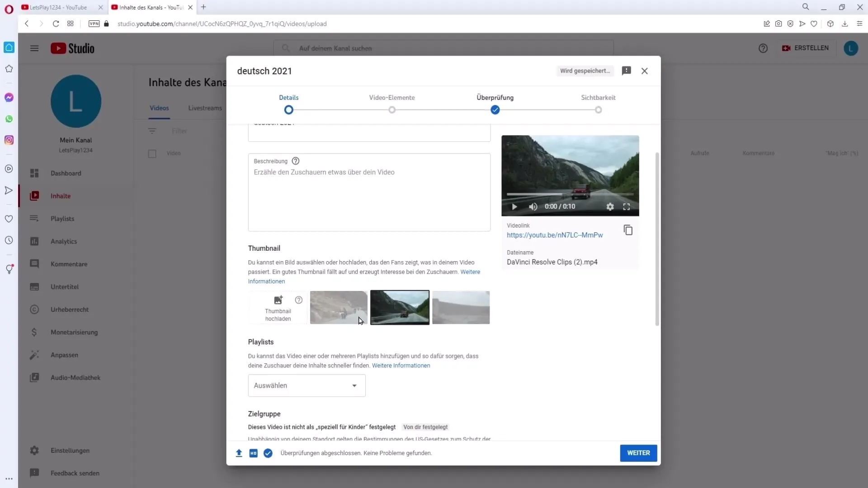Open Untertitel in sidebar
The height and width of the screenshot is (488, 868).
click(76, 286)
